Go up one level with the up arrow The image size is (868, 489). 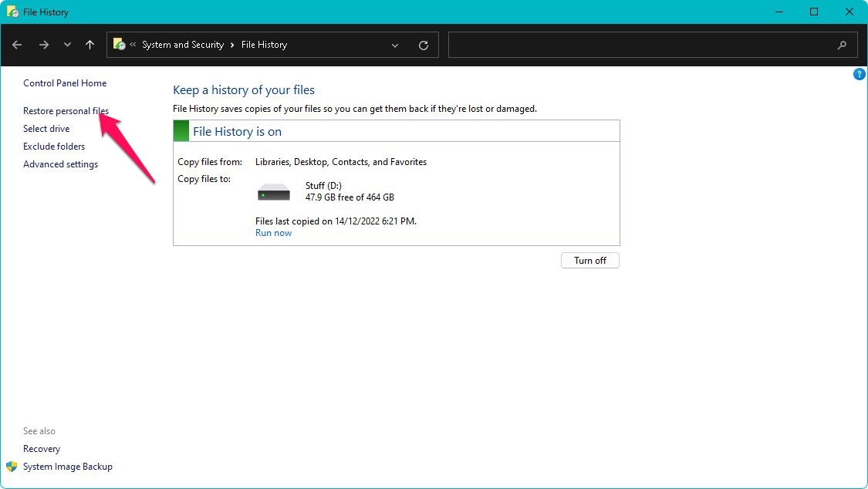pos(90,45)
